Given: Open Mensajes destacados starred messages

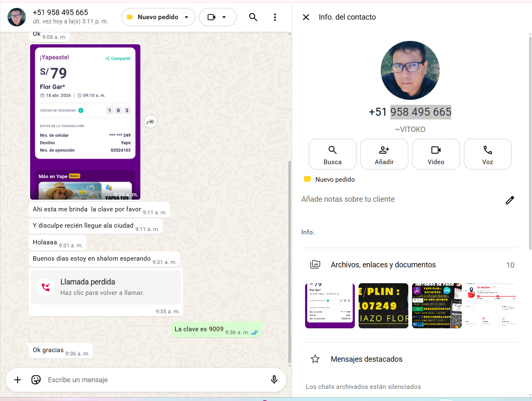Looking at the screenshot, I should (366, 359).
